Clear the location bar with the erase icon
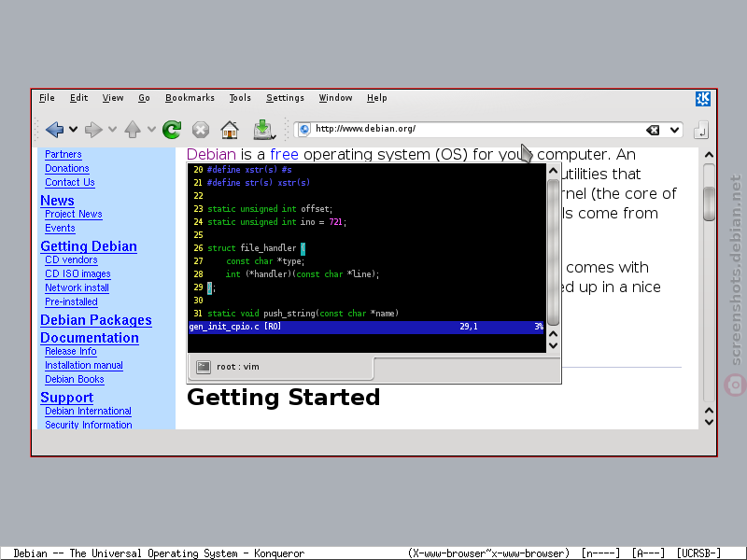747x560 pixels. coord(653,130)
